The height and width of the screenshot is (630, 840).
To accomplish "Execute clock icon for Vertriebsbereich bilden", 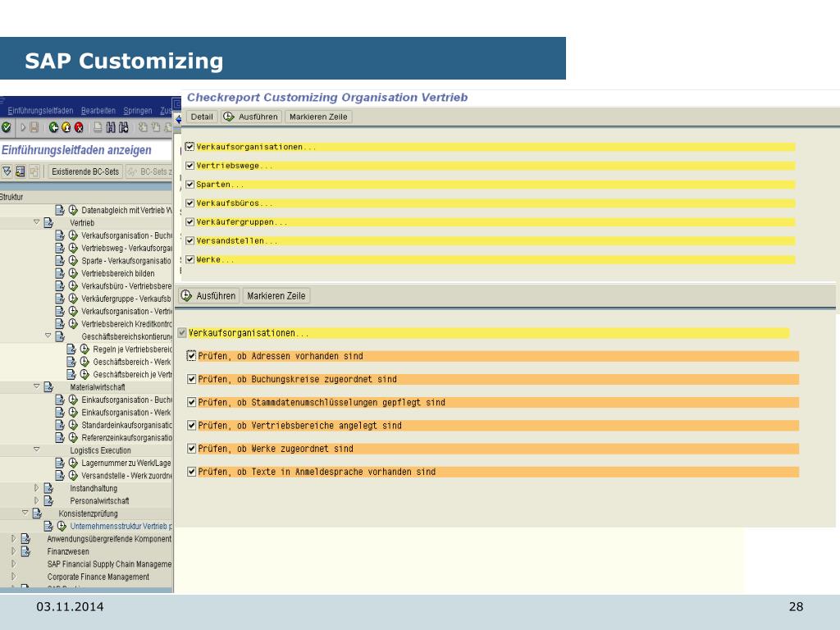I will (x=73, y=273).
